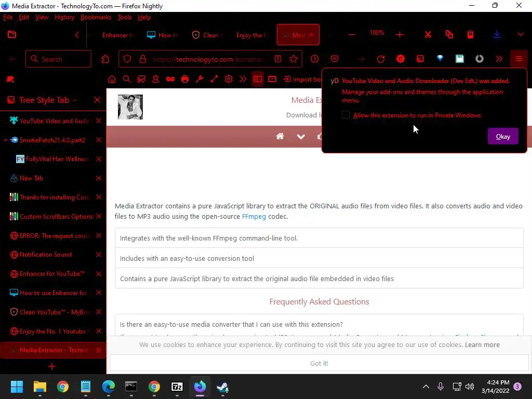Click the magnifier icon in bookmarks toolbar

click(127, 79)
